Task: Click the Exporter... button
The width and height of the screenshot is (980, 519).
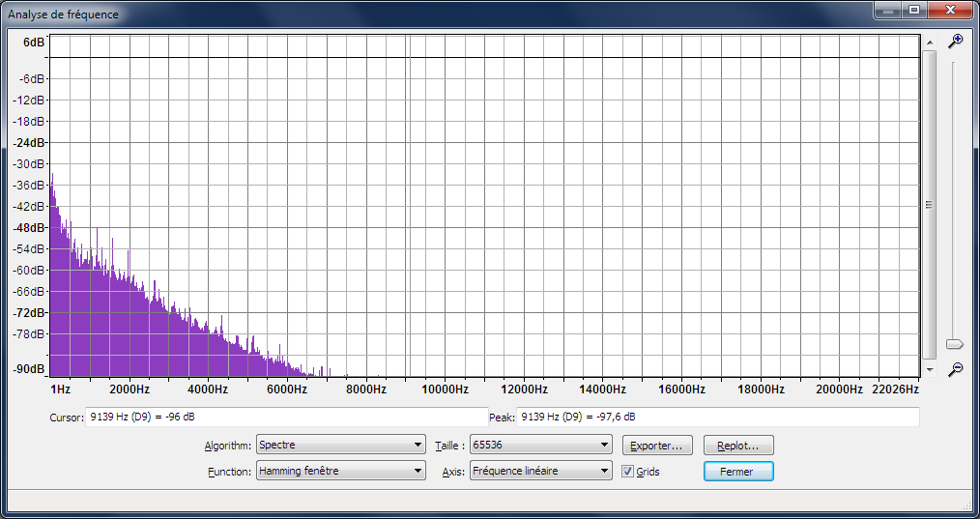Action: pyautogui.click(x=657, y=446)
